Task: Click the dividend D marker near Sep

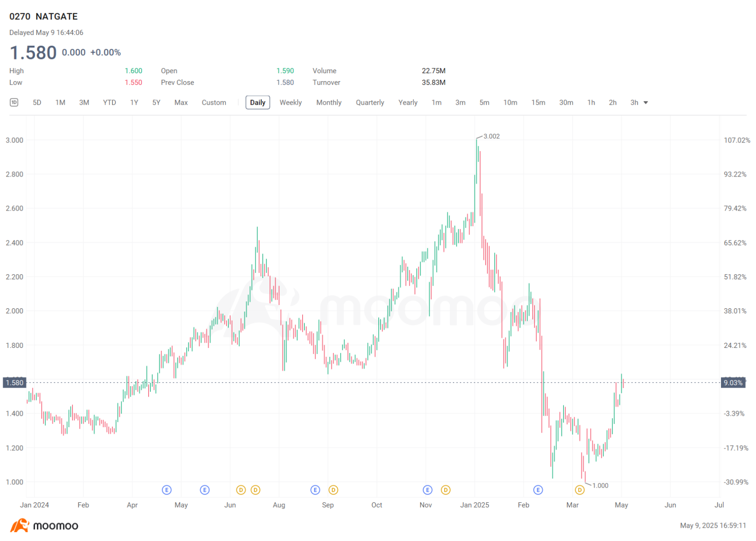Action: (333, 490)
